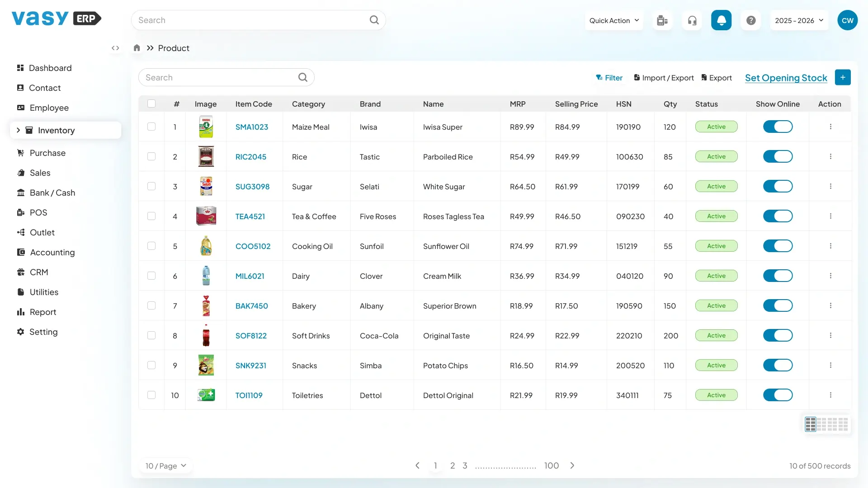The image size is (868, 488).
Task: Open the headset support icon
Action: tap(692, 20)
